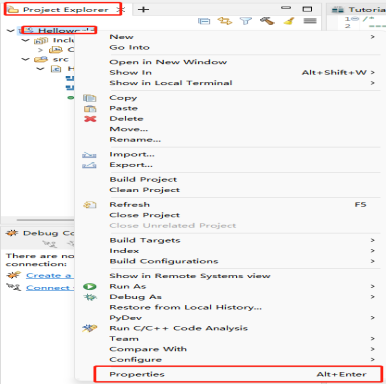This screenshot has height=385, width=386.
Task: Click Delete with red X icon
Action: (x=126, y=119)
